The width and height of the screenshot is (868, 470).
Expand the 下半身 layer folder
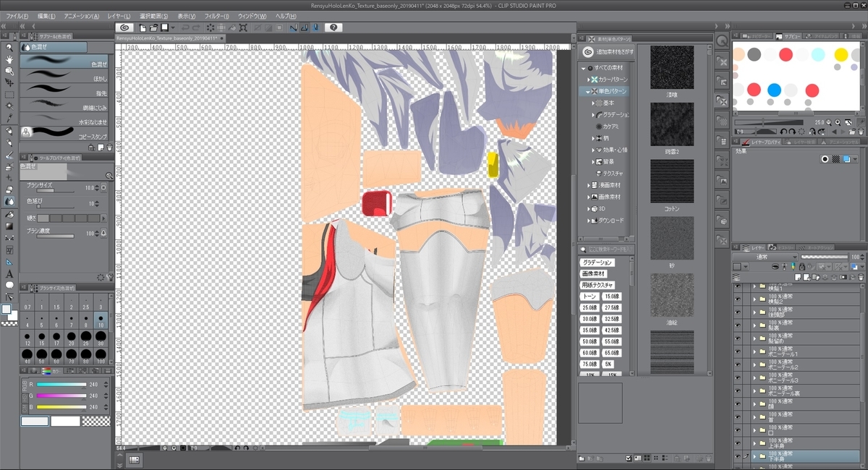coord(754,456)
